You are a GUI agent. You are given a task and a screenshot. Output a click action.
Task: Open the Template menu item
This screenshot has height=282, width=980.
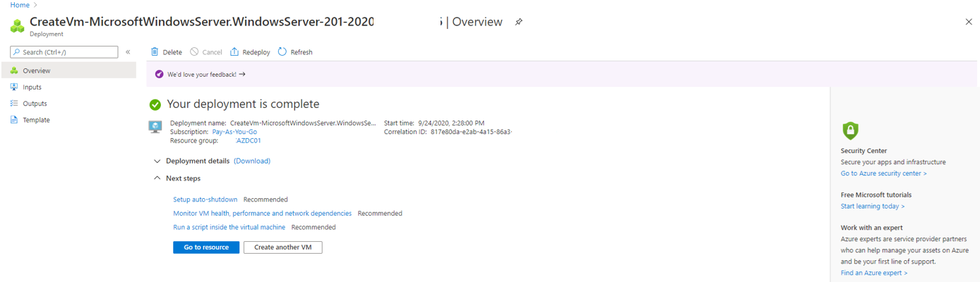point(68,120)
